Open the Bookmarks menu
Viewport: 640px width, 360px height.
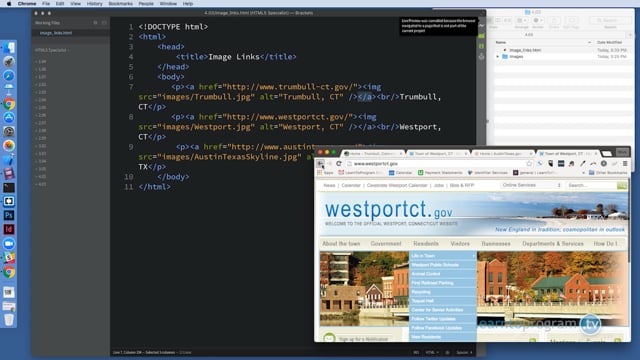pos(120,4)
